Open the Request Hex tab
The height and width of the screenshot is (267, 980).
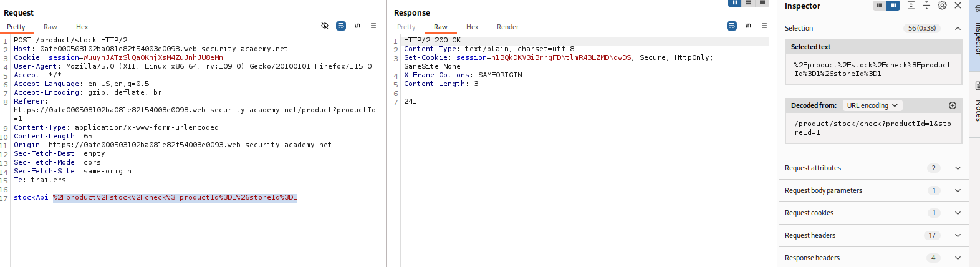82,27
